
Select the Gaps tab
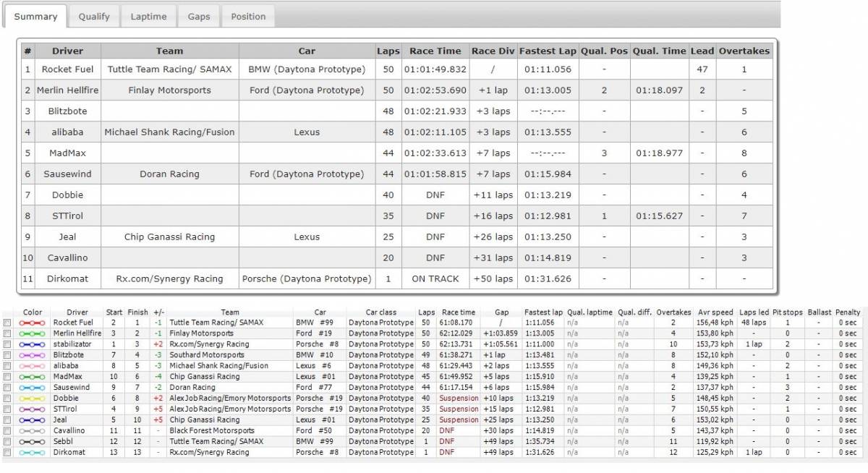pos(199,16)
